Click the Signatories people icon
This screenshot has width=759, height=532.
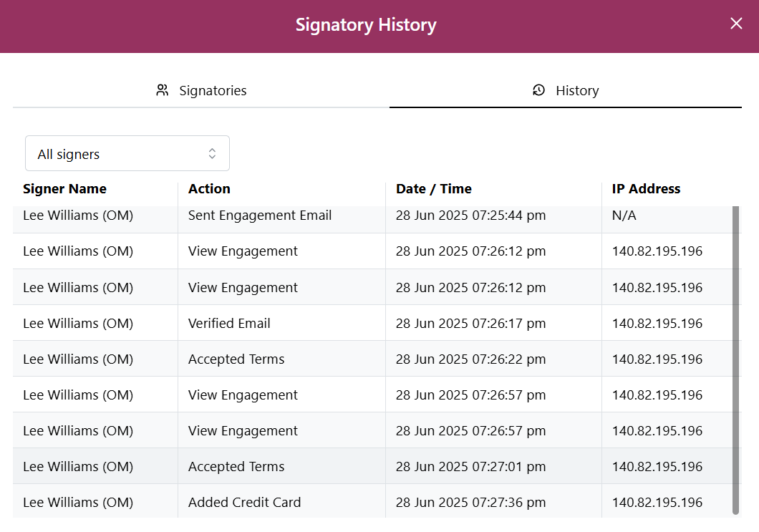click(x=163, y=90)
